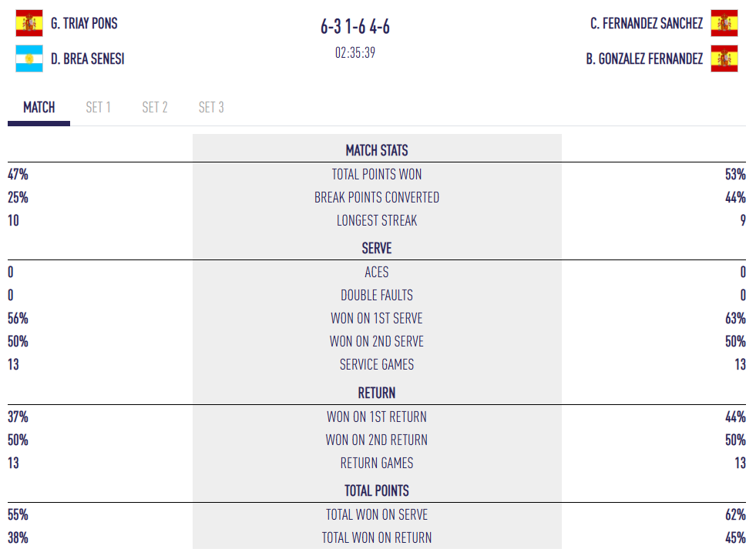View the SET 3 tab
The width and height of the screenshot is (756, 559).
pos(211,108)
